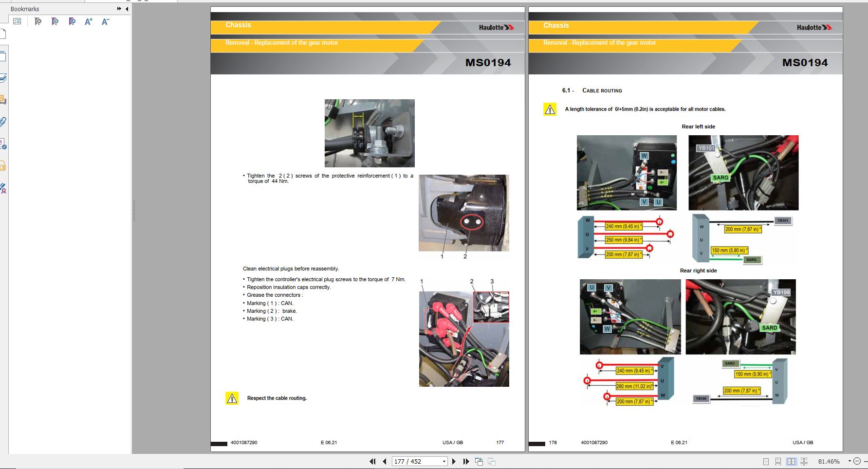Screen dimensions: 868x469
Task: Open the security lock panel in sidebar
Action: (3, 165)
